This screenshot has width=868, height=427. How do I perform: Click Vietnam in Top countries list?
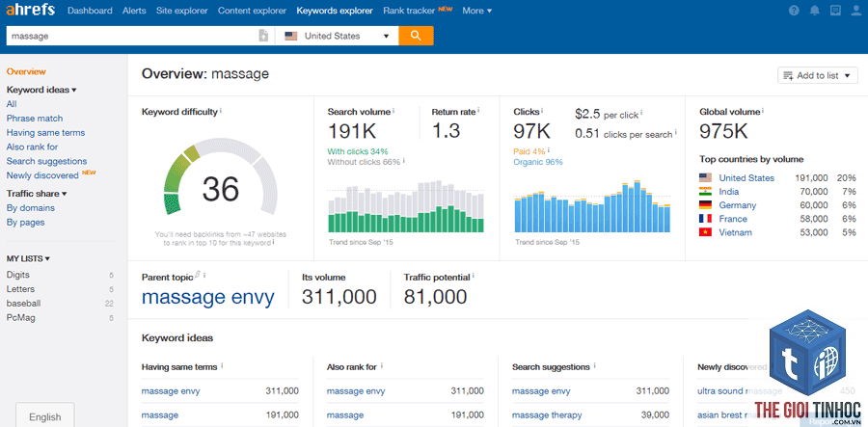(x=735, y=233)
